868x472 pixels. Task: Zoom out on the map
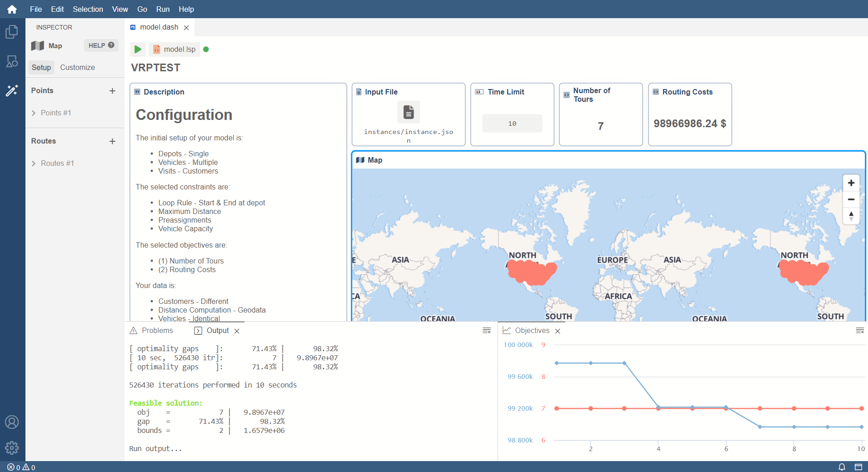[x=851, y=199]
